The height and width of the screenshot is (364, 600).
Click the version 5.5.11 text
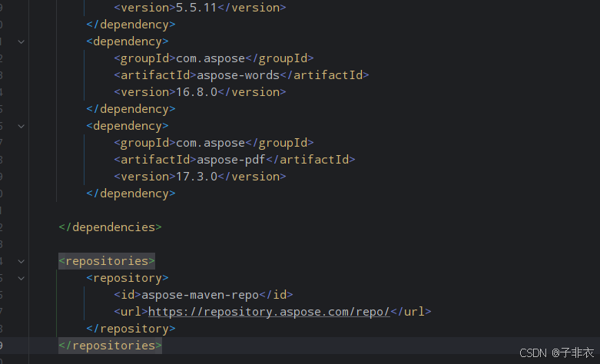pyautogui.click(x=194, y=8)
